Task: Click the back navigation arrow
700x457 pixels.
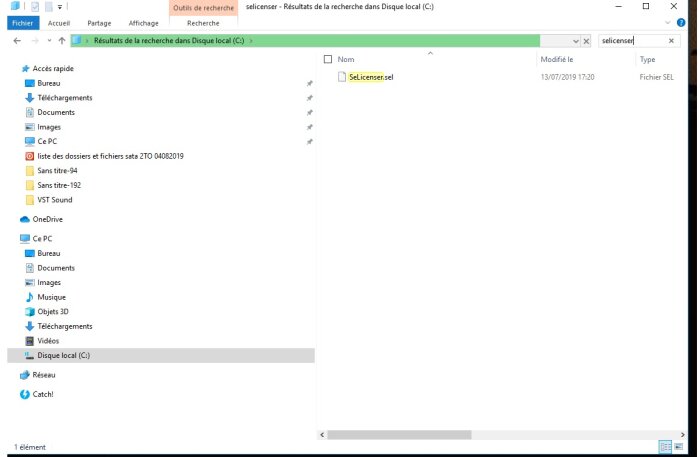Action: pyautogui.click(x=17, y=41)
